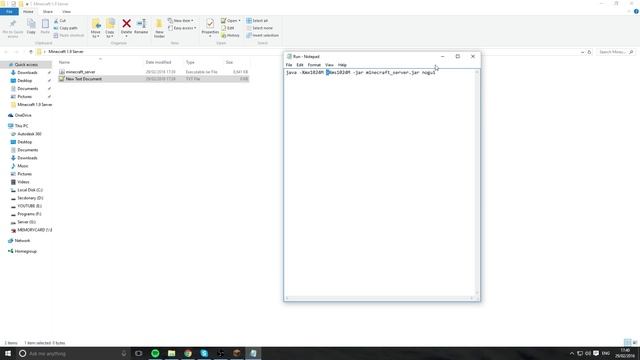Click the Explorer Up arrow button
This screenshot has height=360, width=640.
(x=31, y=52)
